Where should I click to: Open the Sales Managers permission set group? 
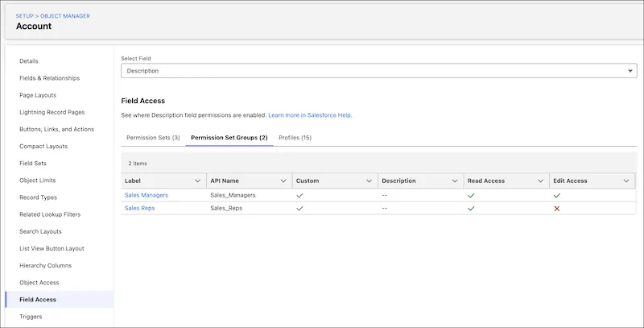pos(146,195)
